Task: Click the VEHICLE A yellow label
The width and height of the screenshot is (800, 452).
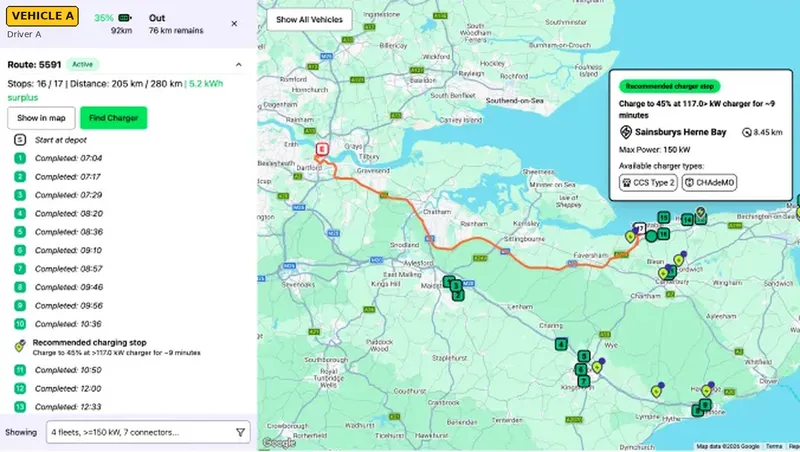Action: coord(42,16)
